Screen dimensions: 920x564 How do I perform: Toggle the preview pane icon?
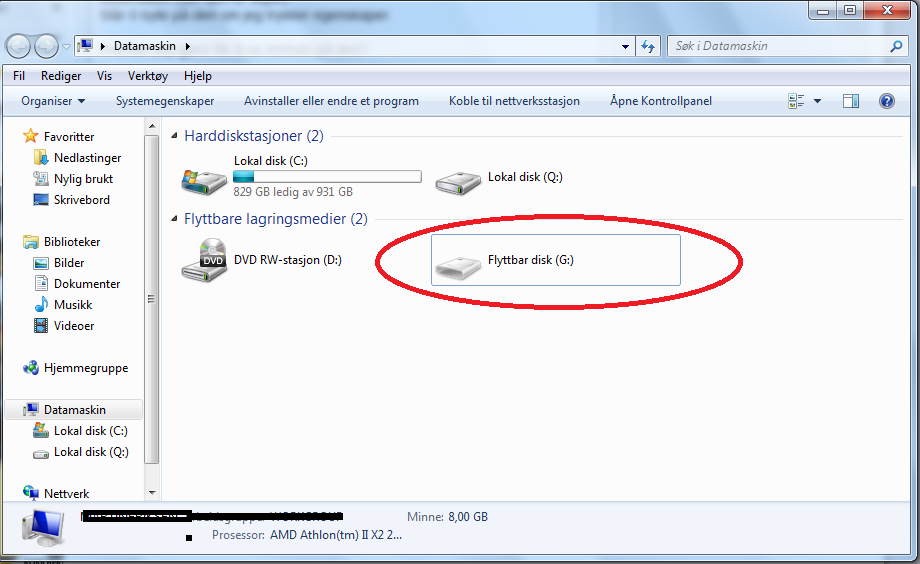click(851, 101)
